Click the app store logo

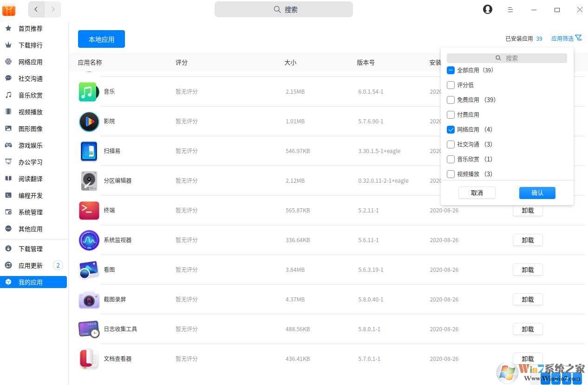coord(9,9)
